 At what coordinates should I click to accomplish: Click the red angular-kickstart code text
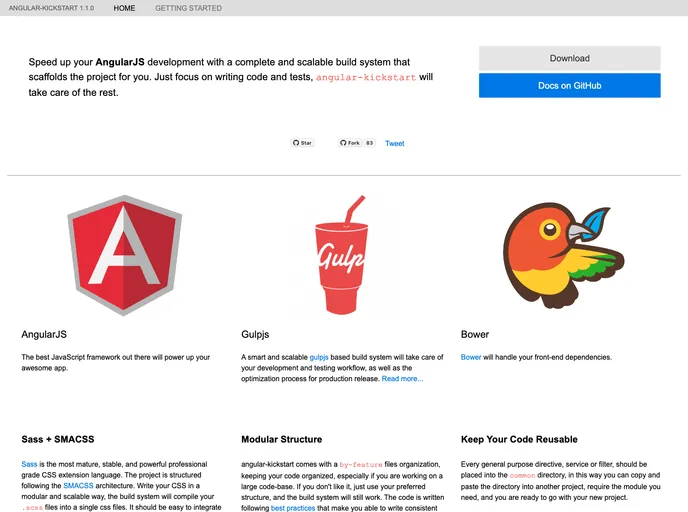(366, 77)
